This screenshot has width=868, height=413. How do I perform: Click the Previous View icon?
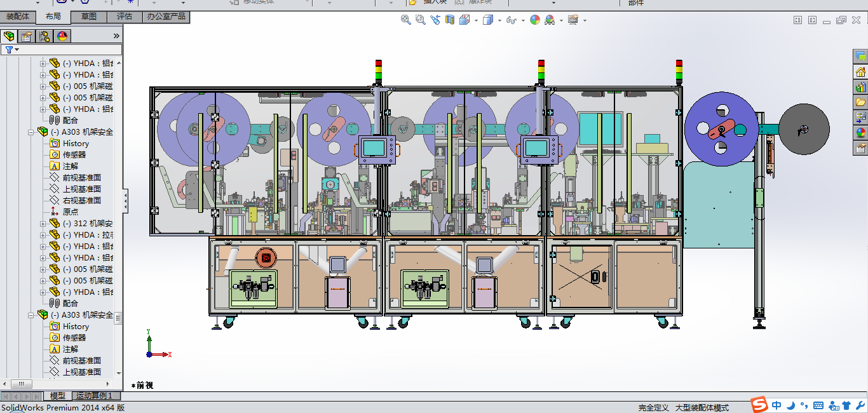point(435,20)
